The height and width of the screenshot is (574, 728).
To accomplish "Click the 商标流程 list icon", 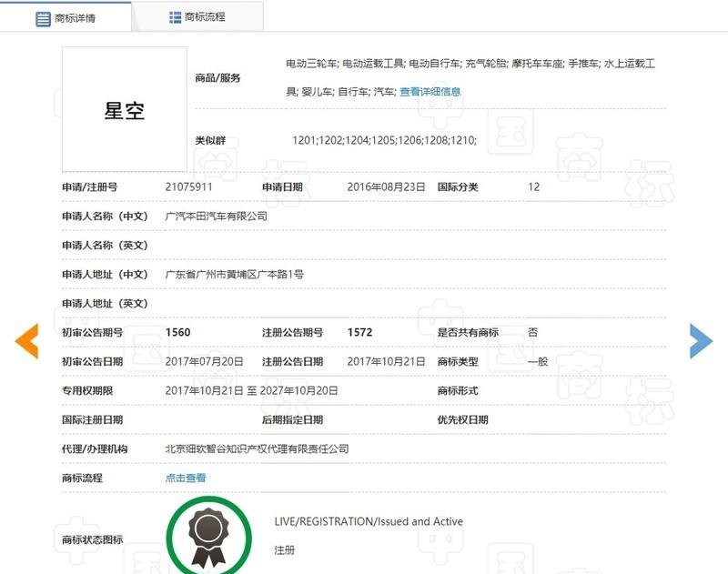I will point(175,17).
